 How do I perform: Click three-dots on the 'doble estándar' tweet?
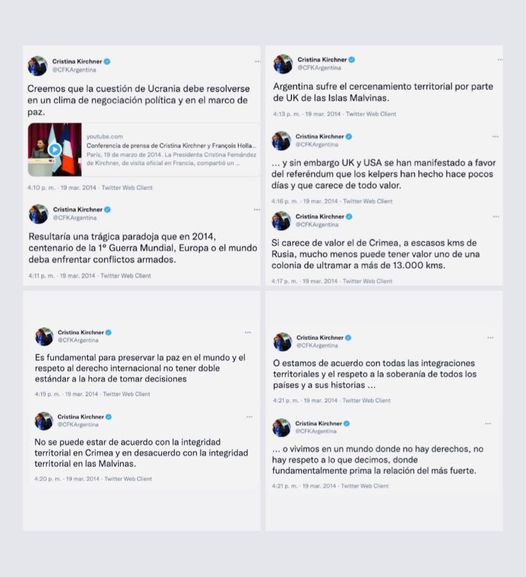coord(248,332)
